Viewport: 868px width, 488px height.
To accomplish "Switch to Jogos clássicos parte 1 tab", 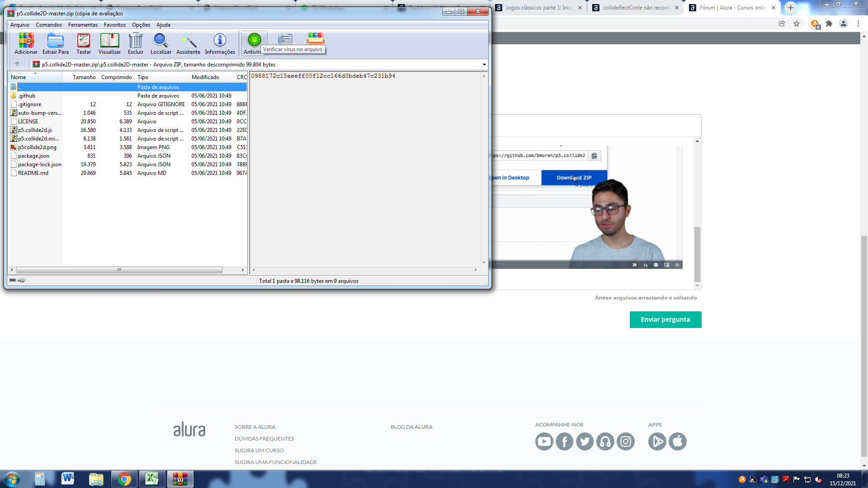I will pyautogui.click(x=539, y=8).
